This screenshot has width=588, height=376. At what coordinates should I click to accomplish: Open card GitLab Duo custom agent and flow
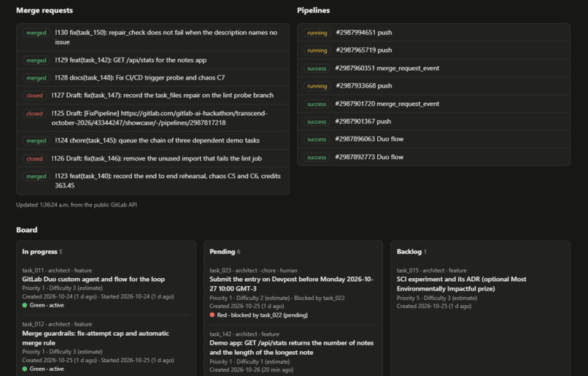tap(93, 279)
